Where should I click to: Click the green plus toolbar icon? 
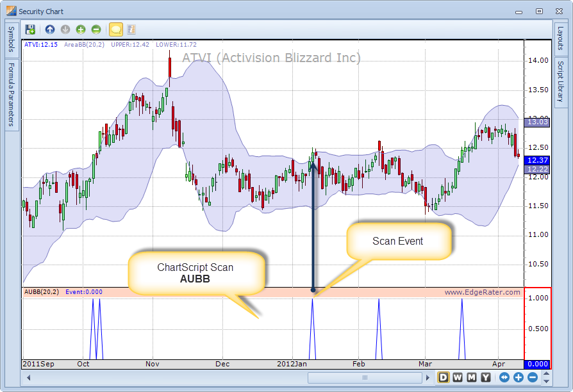(80, 29)
